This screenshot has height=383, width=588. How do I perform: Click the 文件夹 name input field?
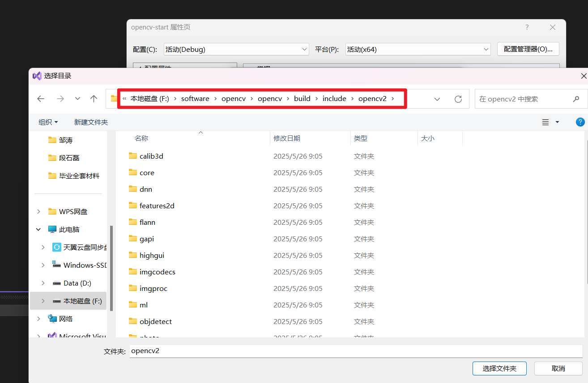[x=356, y=351]
